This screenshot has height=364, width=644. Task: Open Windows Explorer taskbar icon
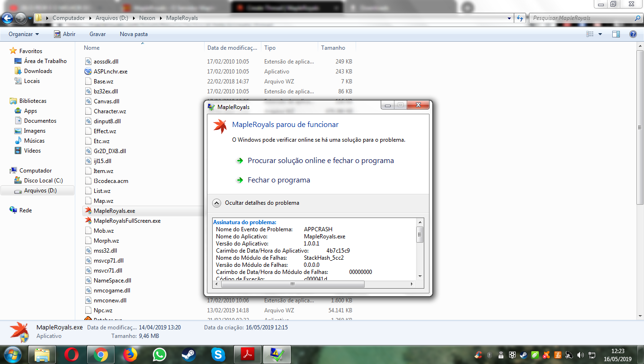42,355
